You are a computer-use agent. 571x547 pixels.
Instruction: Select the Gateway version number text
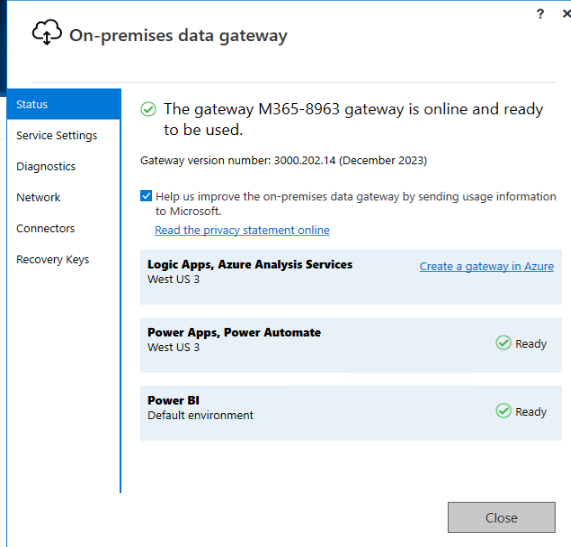click(283, 160)
